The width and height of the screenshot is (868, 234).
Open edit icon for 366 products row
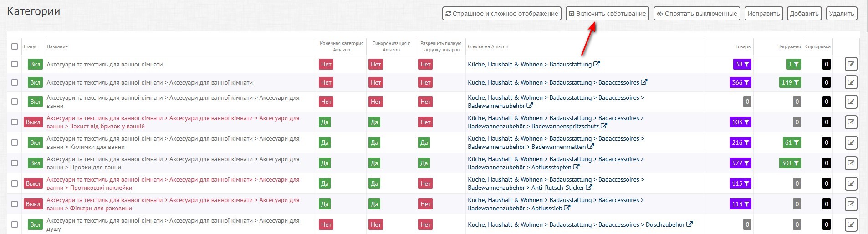(851, 82)
